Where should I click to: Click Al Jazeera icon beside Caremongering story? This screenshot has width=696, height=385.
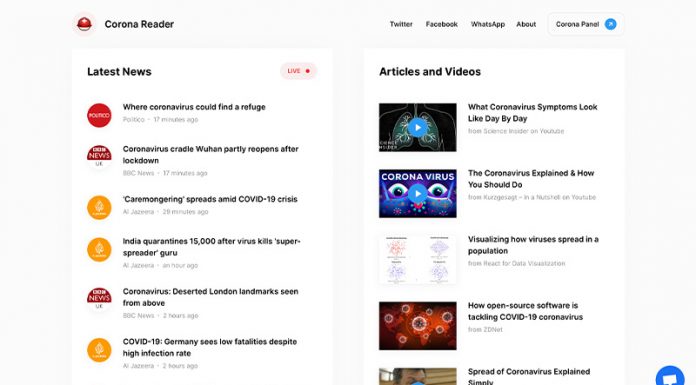click(x=99, y=207)
